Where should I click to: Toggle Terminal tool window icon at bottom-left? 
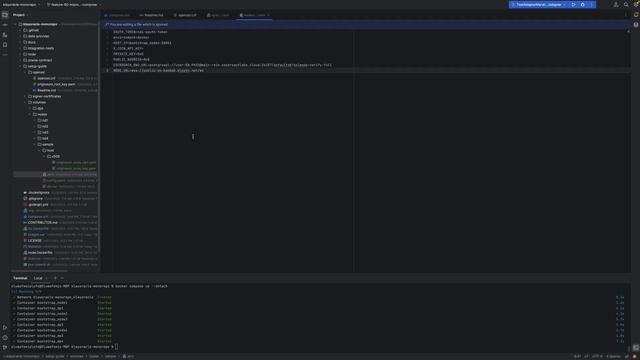click(x=5, y=347)
